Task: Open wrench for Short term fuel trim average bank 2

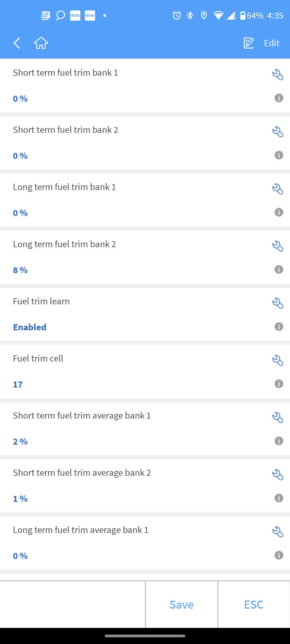Action: coord(278,475)
